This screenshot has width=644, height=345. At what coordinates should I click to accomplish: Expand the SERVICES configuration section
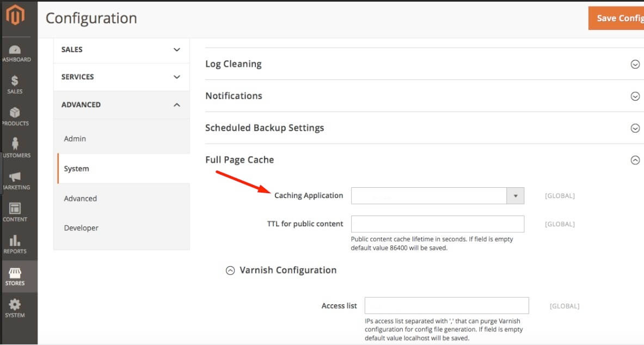point(121,77)
